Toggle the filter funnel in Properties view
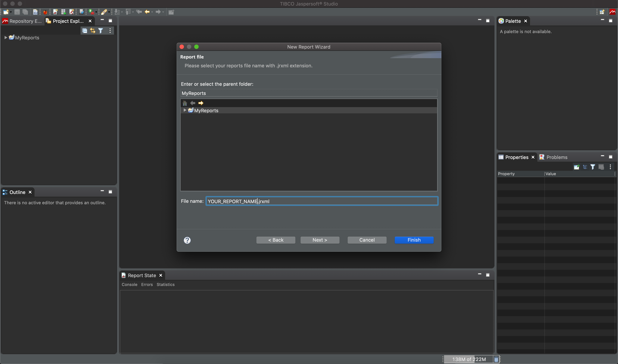This screenshot has height=364, width=618. coord(593,167)
